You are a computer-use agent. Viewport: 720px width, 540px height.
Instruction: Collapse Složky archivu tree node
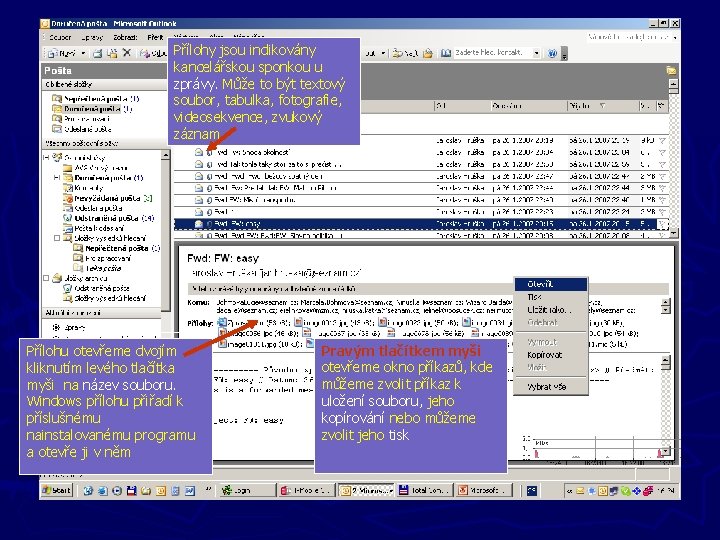pyautogui.click(x=46, y=278)
